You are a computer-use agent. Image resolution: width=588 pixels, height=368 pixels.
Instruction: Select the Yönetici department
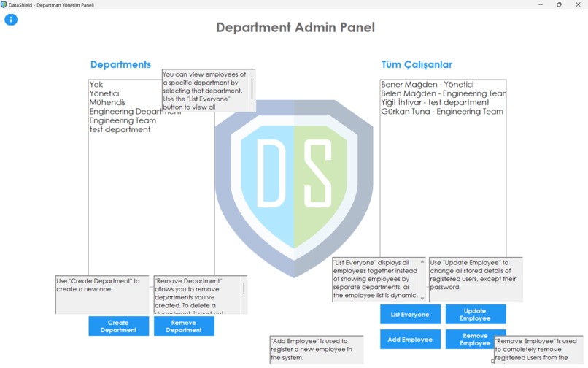104,93
